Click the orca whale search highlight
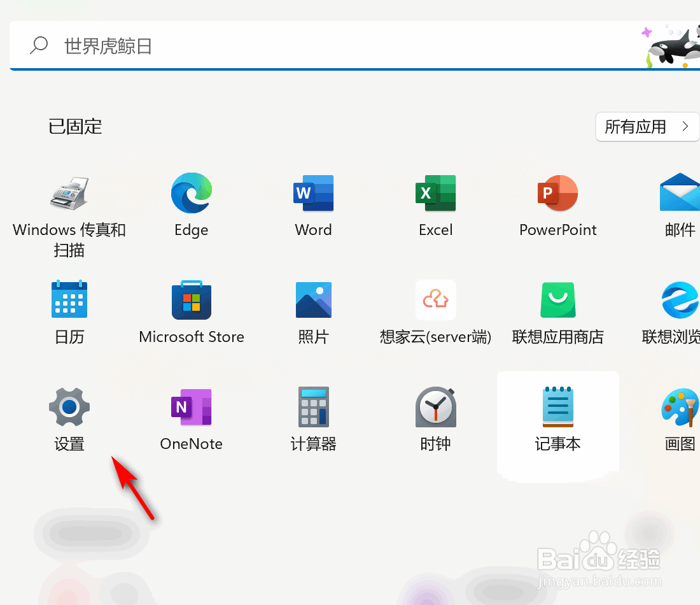This screenshot has height=605, width=700. click(x=672, y=46)
